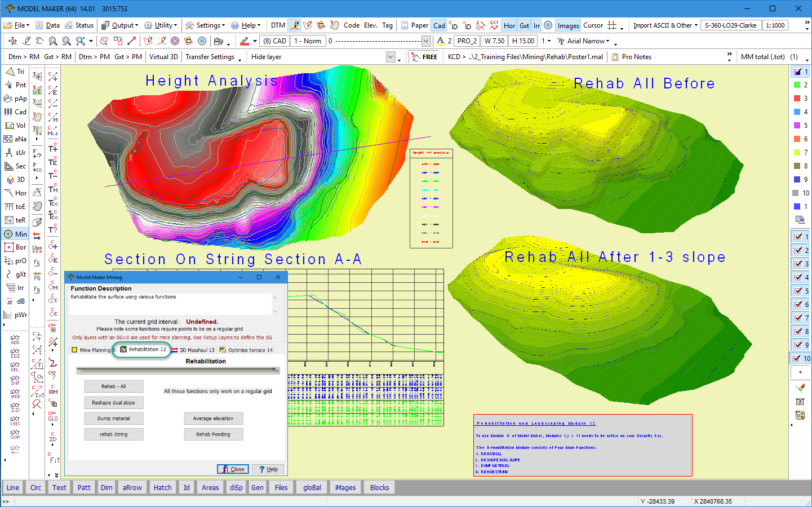Screen dimensions: 812x507
Task: Select the toE tool icon
Action: [15, 207]
